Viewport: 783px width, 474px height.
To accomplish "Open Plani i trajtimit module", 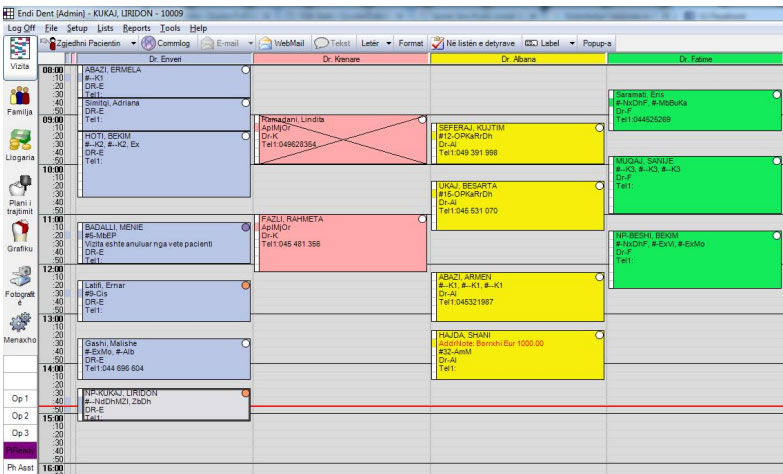I will click(20, 194).
